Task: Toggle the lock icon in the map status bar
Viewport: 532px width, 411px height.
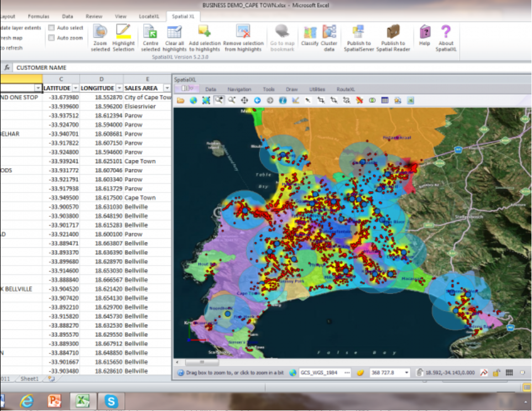Action: [498, 372]
